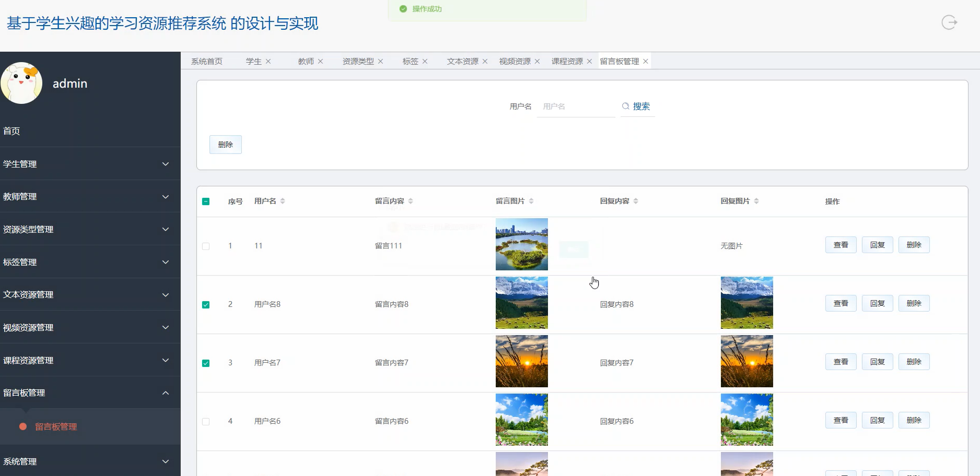Close the 留言板管理 tab
This screenshot has width=980, height=476.
[x=646, y=61]
